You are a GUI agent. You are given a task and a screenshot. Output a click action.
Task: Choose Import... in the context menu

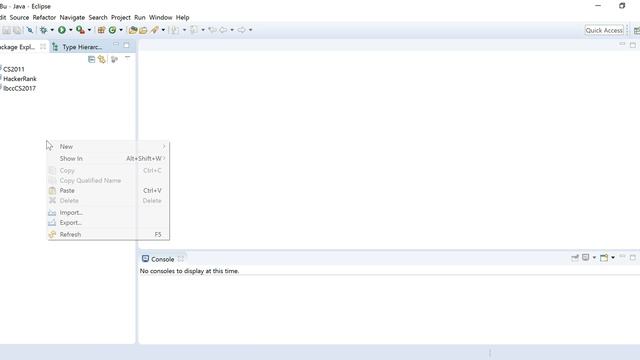coord(109,213)
